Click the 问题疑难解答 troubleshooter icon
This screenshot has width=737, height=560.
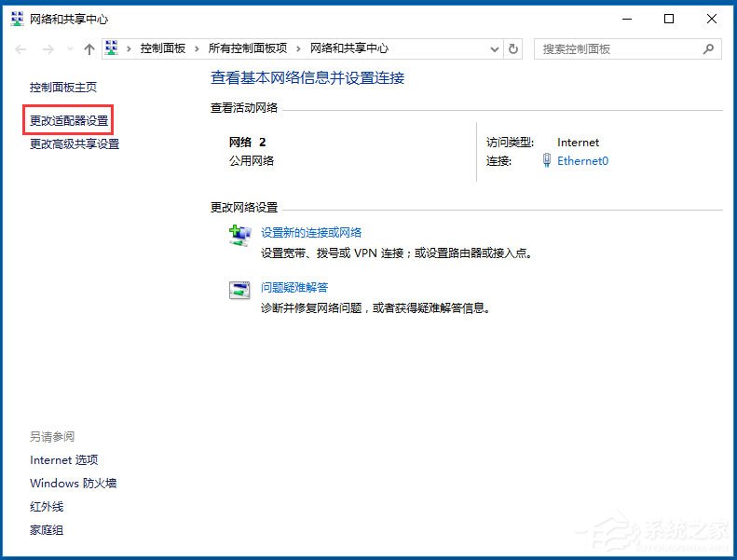point(239,290)
